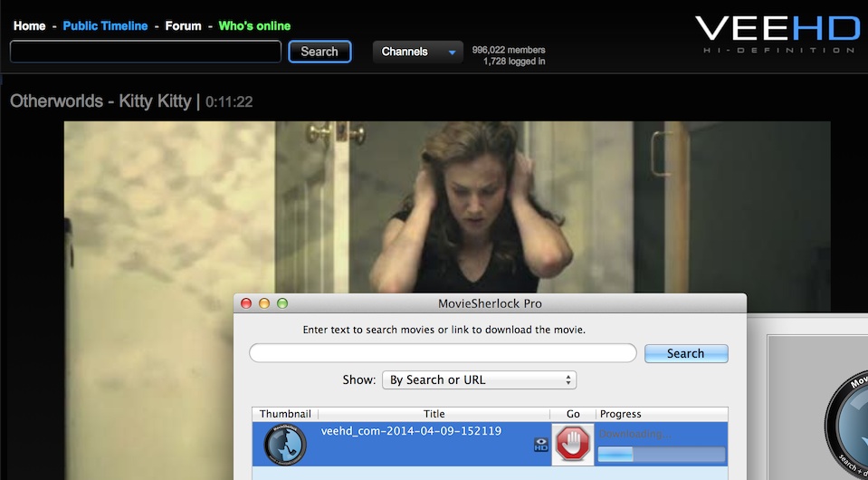Click the HD eye icon in the download row
The image size is (868, 480).
541,444
